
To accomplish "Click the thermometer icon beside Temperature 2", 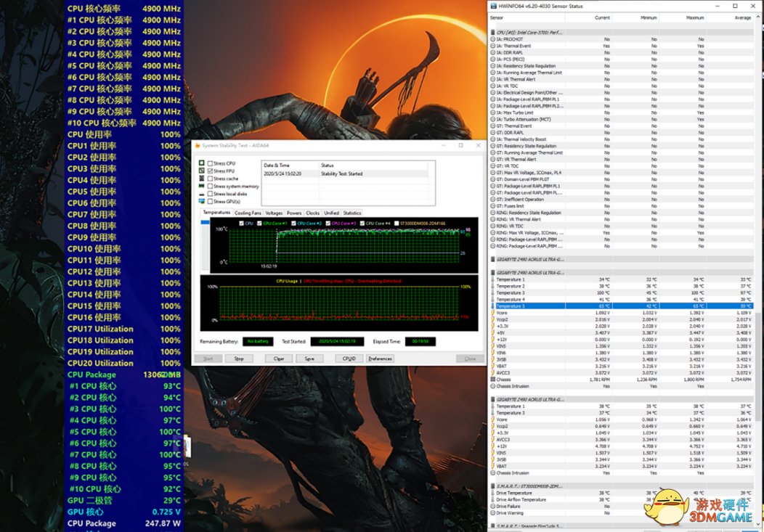I will pos(492,286).
